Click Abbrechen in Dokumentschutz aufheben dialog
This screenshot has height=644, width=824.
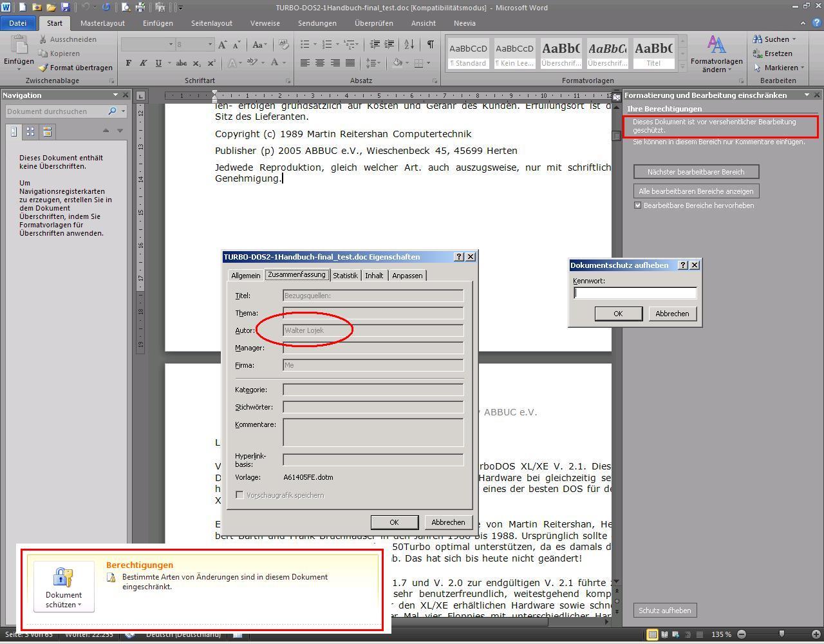(x=672, y=314)
